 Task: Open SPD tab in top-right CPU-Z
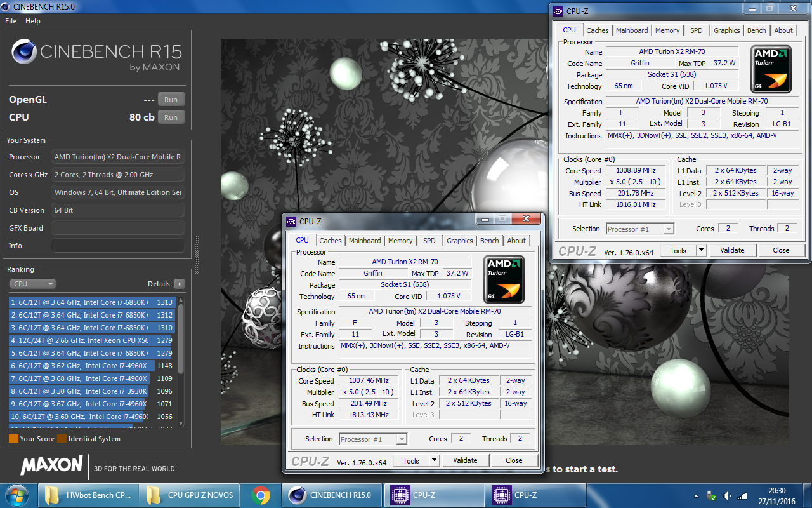click(x=697, y=30)
